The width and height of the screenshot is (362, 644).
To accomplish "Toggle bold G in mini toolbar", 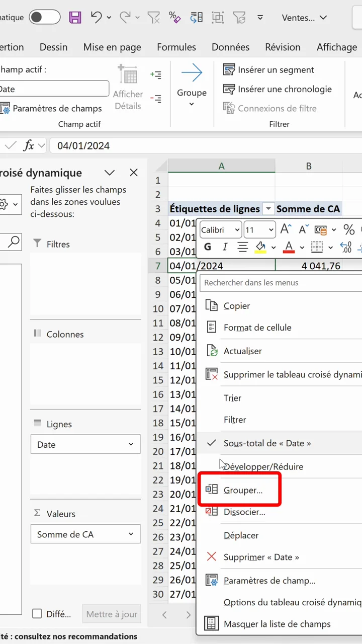I will (x=208, y=247).
